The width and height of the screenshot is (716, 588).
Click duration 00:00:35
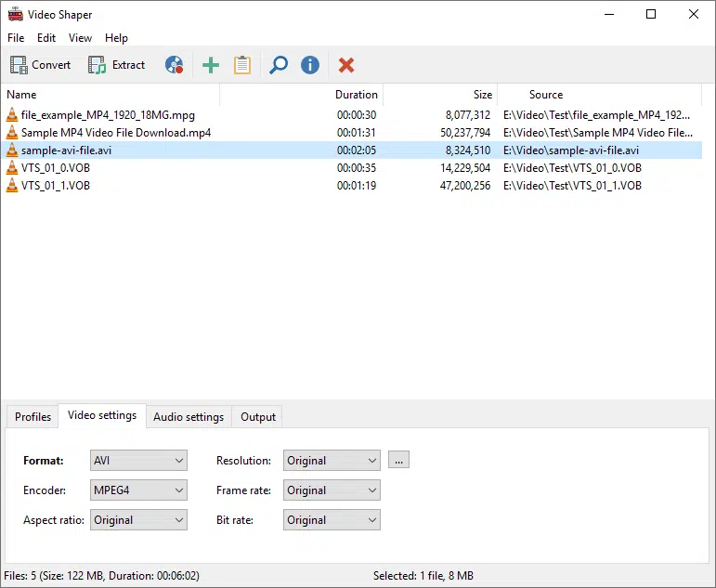tap(357, 168)
